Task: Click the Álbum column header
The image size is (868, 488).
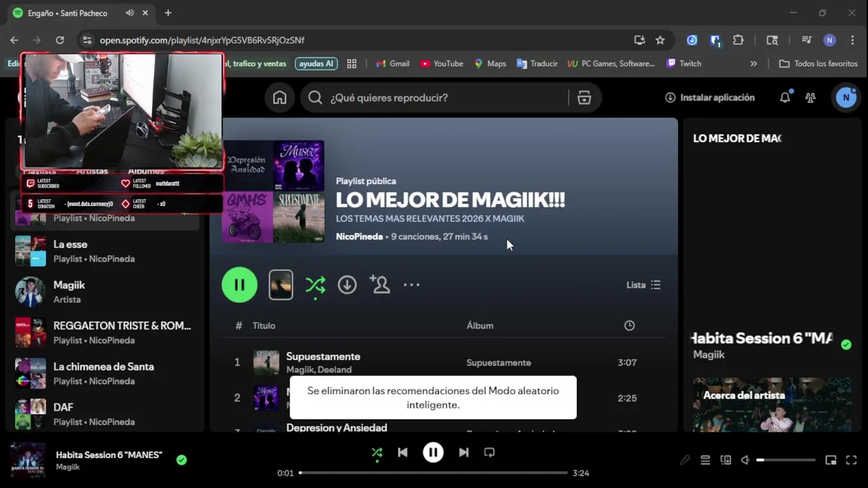Action: [x=479, y=325]
